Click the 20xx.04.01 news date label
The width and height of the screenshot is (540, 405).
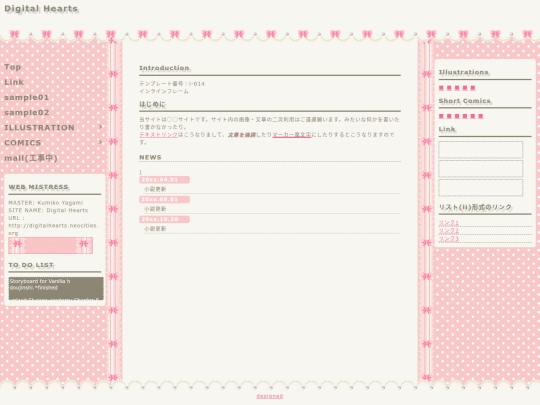[x=164, y=180]
